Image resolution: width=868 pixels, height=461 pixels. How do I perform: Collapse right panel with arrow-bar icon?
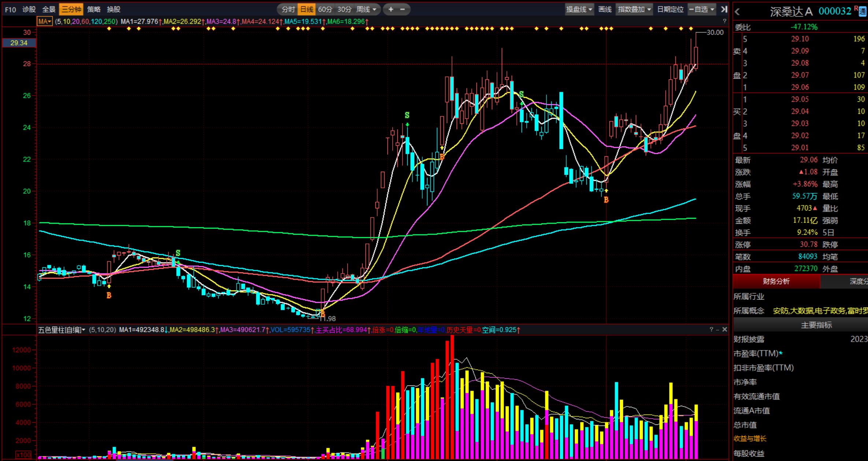[x=724, y=10]
